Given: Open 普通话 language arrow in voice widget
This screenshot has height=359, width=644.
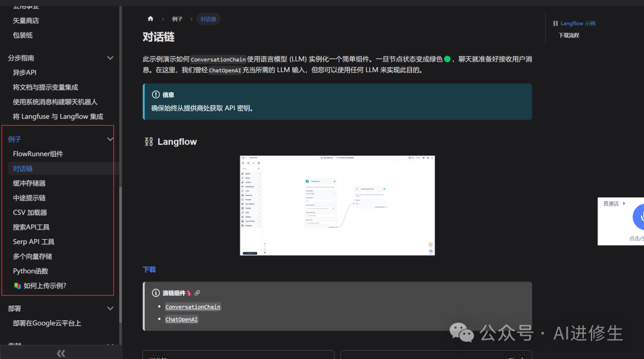Looking at the screenshot, I should pyautogui.click(x=624, y=203).
